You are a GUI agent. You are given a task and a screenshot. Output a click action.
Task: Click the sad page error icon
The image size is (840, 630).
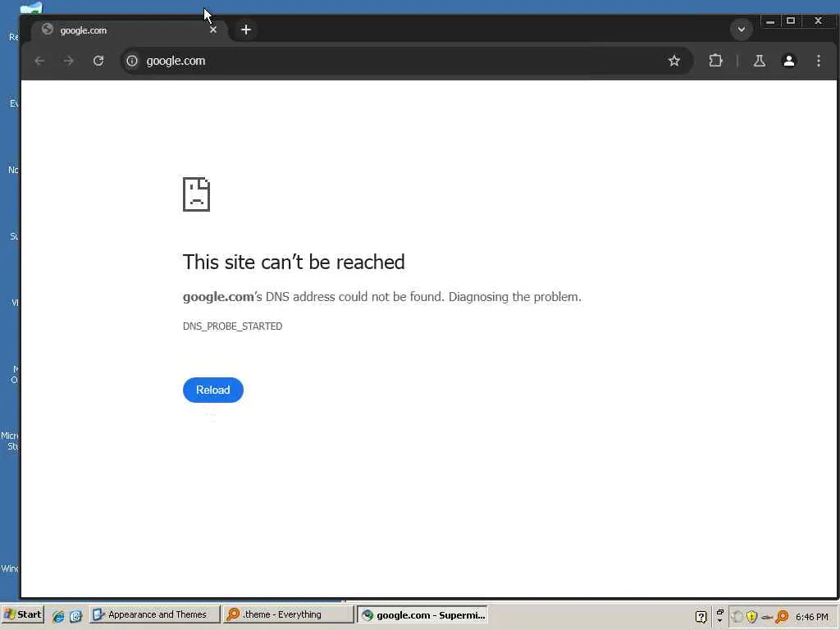[196, 194]
